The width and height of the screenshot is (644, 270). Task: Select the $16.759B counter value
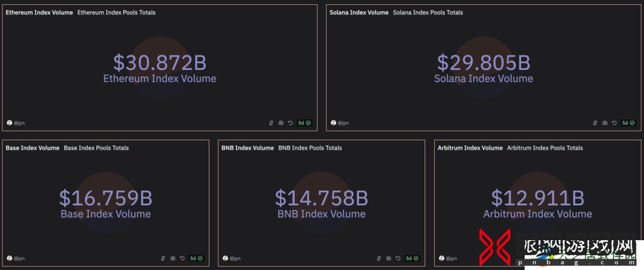(x=106, y=198)
